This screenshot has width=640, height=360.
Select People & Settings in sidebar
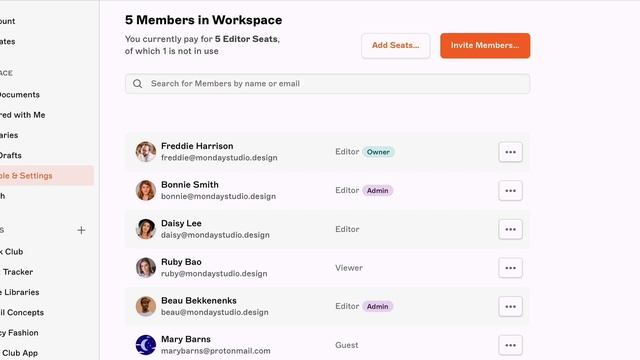tap(47, 176)
